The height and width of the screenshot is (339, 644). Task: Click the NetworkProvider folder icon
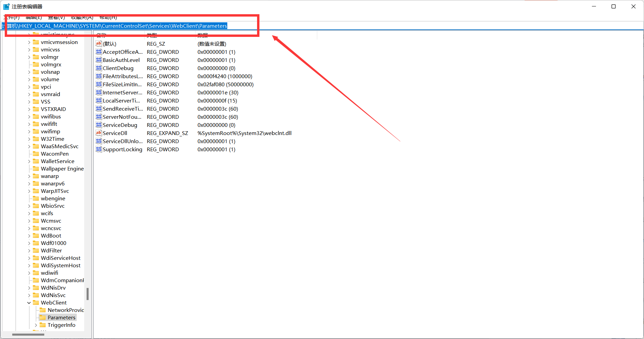(x=43, y=310)
